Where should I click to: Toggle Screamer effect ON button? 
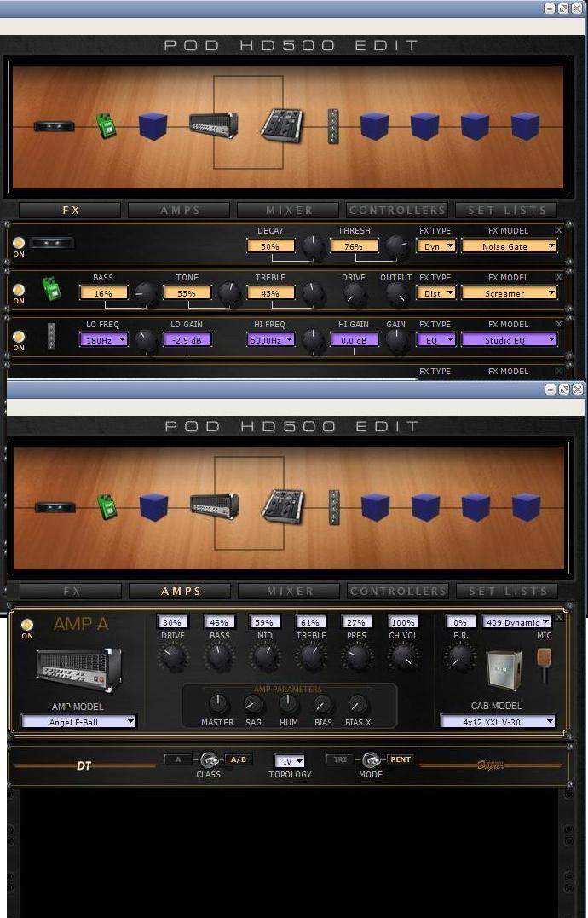coord(19,290)
